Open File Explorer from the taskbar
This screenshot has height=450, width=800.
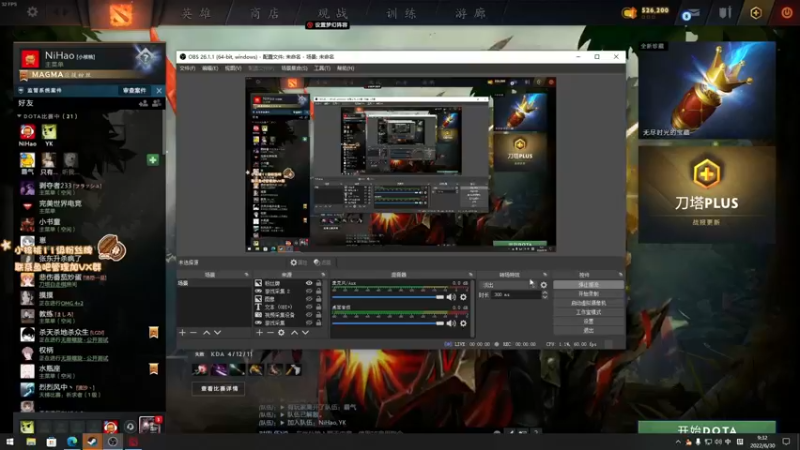point(31,442)
